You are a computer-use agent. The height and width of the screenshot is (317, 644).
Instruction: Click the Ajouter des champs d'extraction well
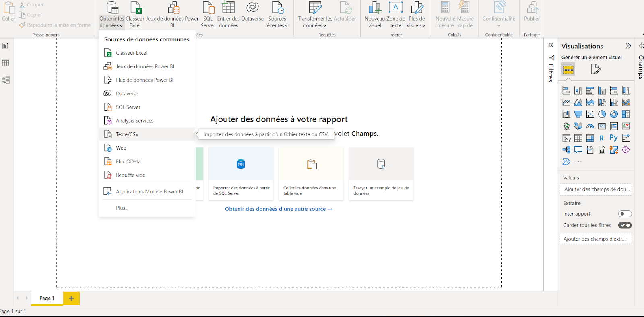pos(596,239)
